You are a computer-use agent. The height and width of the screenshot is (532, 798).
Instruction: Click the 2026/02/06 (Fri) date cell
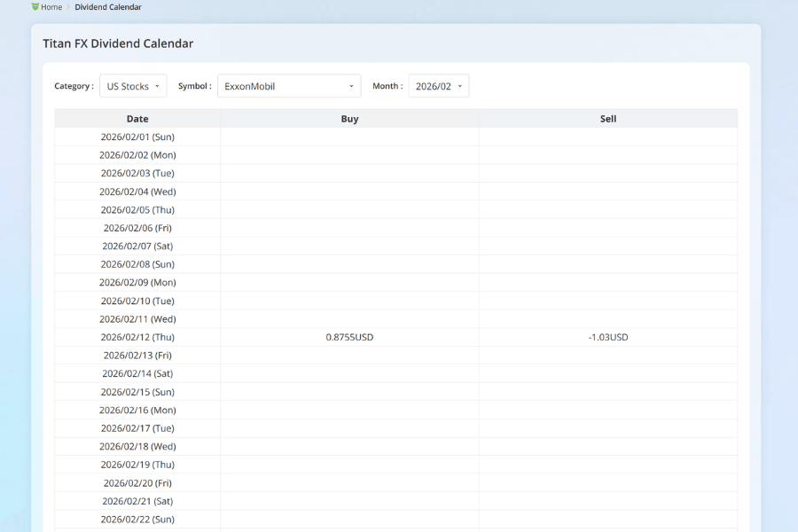tap(137, 228)
